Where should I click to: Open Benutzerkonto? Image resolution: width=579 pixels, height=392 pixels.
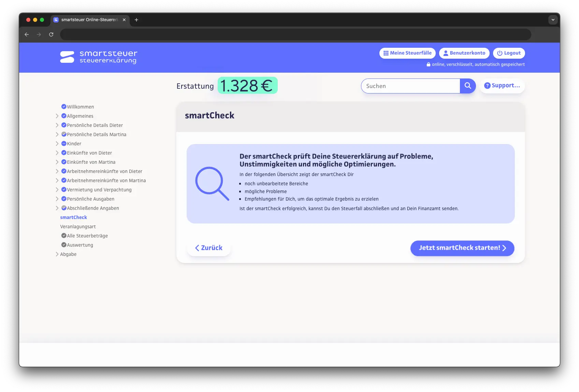pos(464,53)
